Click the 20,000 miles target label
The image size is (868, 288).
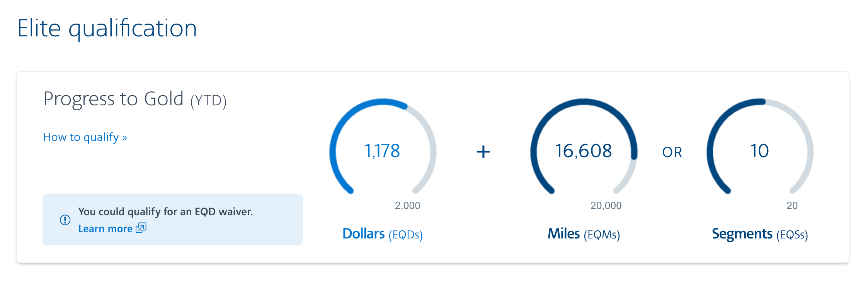606,206
